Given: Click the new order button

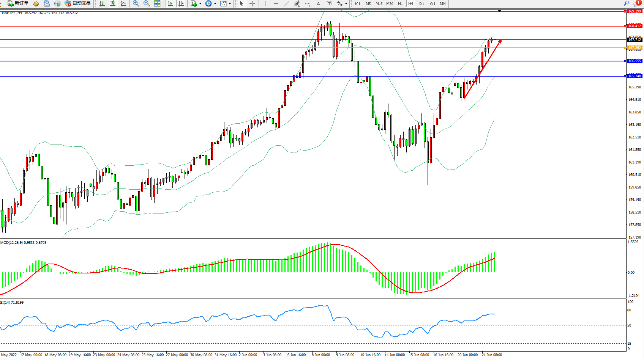Looking at the screenshot, I should (x=18, y=3).
